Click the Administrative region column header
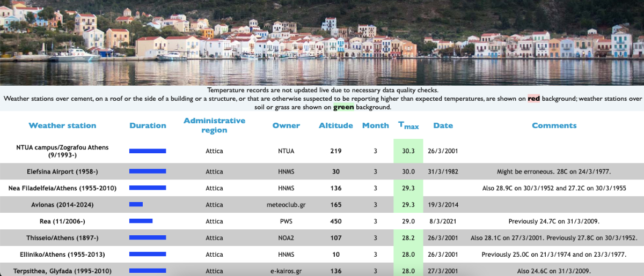Screen dimensions: 644x276 pyautogui.click(x=214, y=125)
